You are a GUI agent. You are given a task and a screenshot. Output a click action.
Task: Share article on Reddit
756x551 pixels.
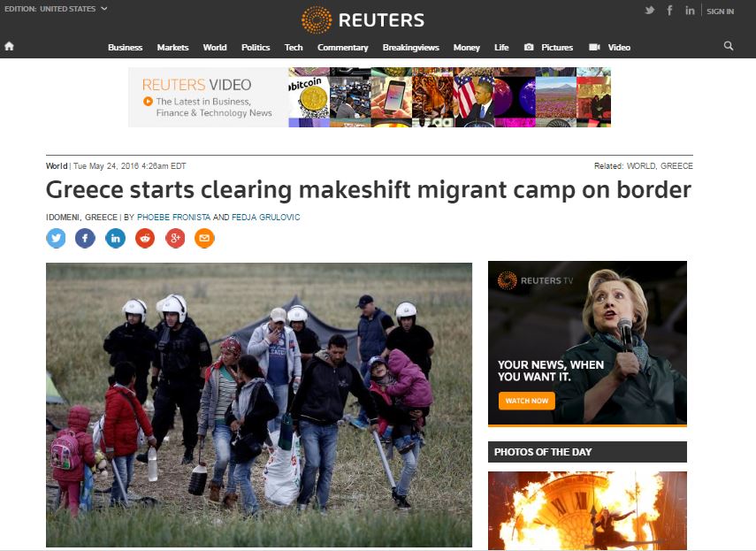[x=145, y=238]
